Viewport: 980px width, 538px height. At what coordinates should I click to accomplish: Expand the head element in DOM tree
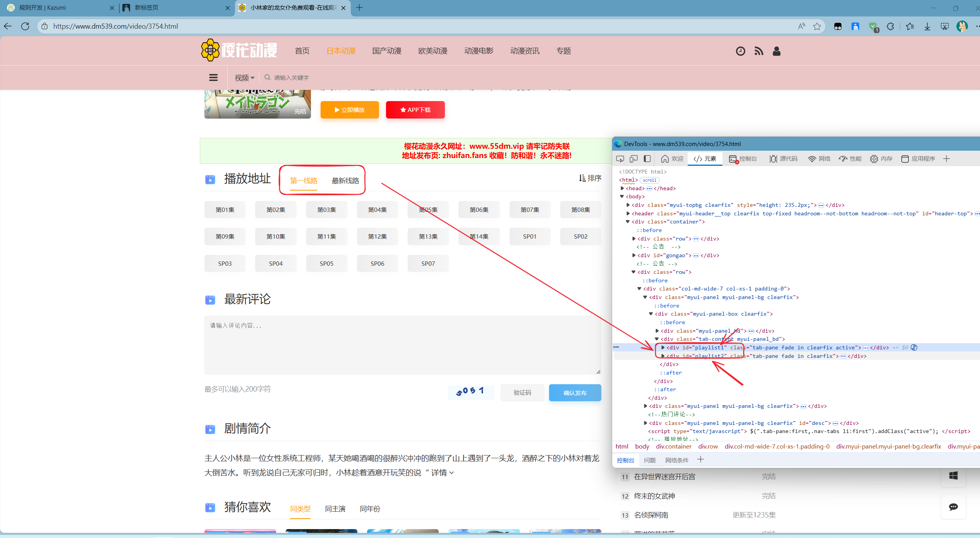(x=622, y=188)
